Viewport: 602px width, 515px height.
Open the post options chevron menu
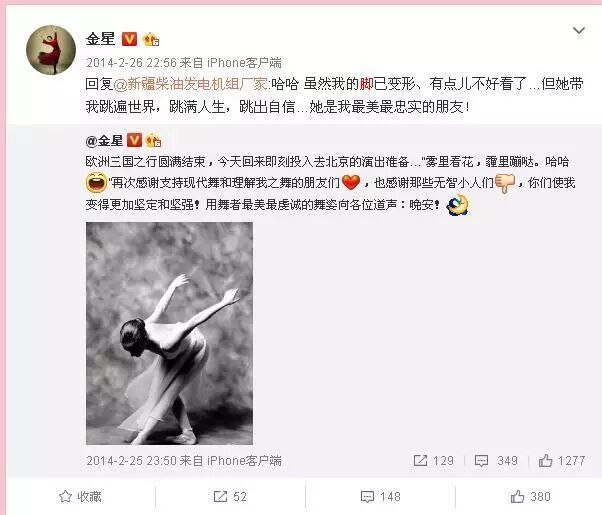pos(579,30)
